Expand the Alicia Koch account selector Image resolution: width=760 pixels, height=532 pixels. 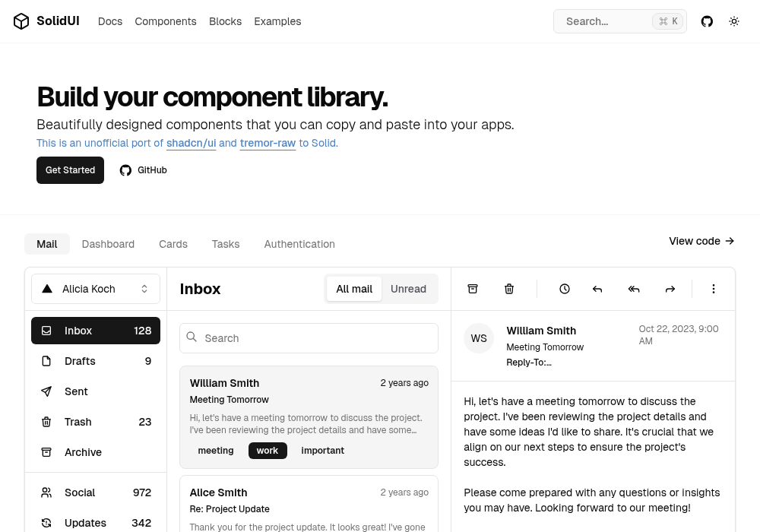[x=96, y=289]
